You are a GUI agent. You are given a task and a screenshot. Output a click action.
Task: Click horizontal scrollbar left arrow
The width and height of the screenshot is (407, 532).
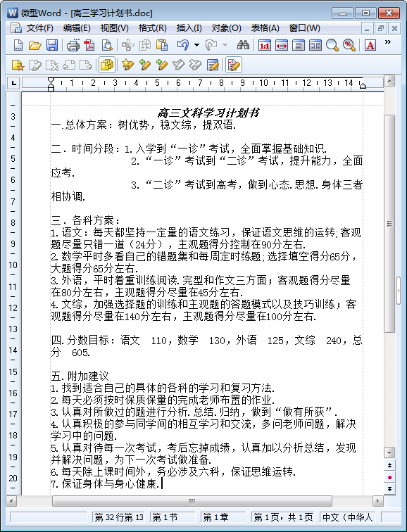tap(11, 501)
